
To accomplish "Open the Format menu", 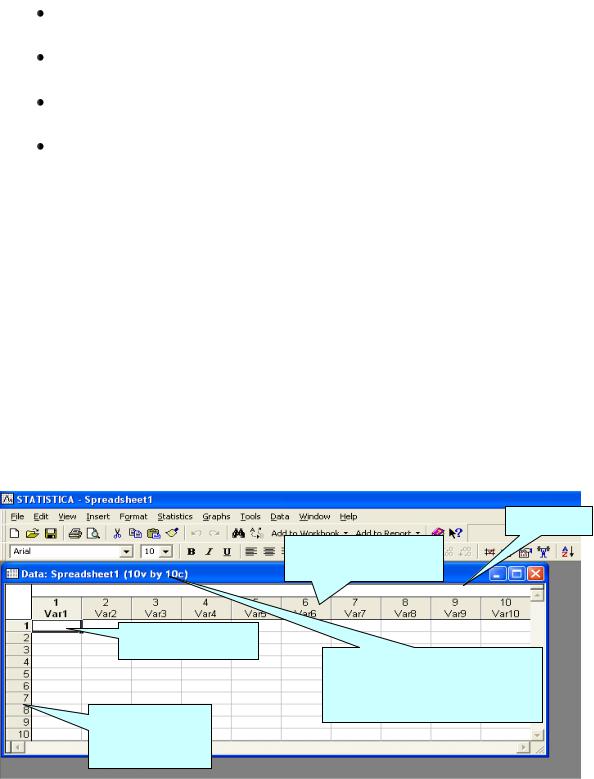I will click(133, 517).
